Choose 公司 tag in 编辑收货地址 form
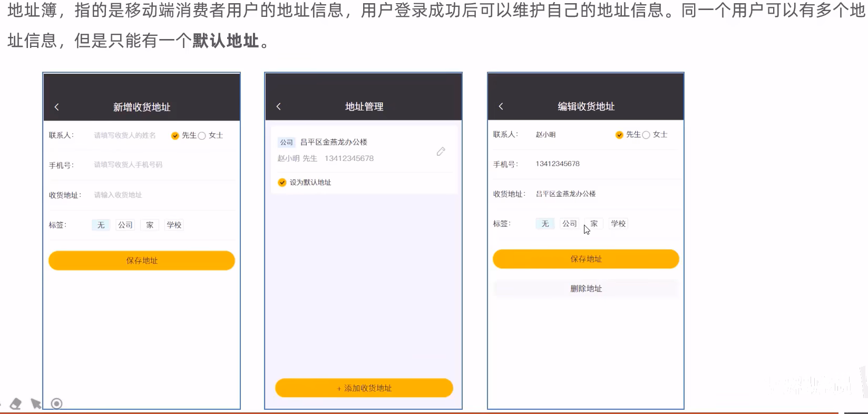The width and height of the screenshot is (868, 414). (570, 224)
